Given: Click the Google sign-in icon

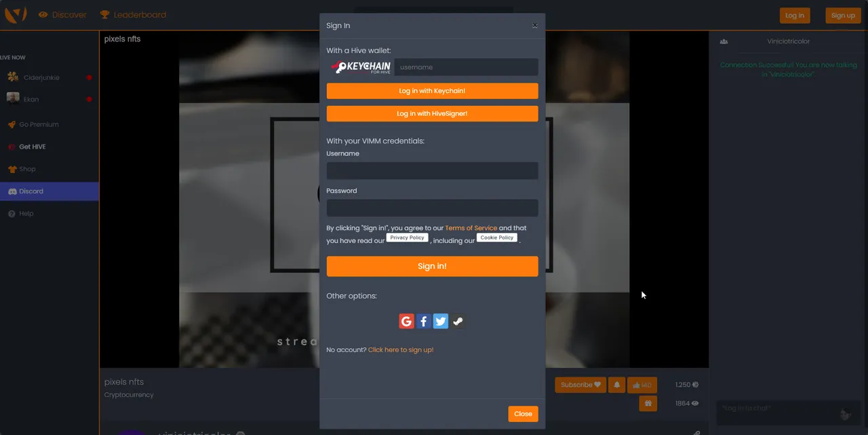Looking at the screenshot, I should (406, 322).
